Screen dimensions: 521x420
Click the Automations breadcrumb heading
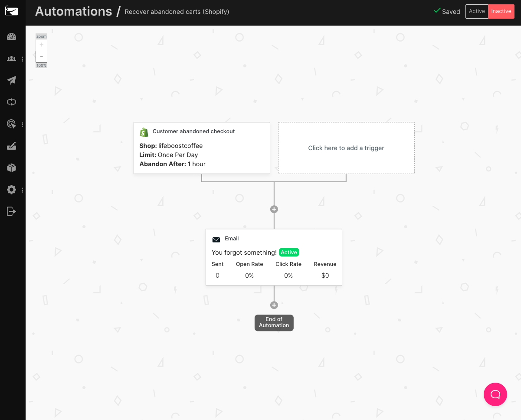click(x=73, y=11)
